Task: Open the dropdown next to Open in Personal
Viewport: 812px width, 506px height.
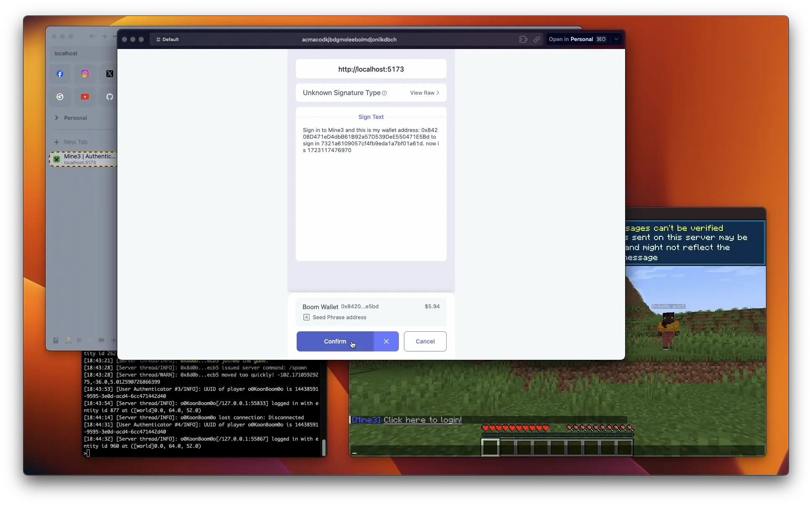Action: click(x=616, y=39)
